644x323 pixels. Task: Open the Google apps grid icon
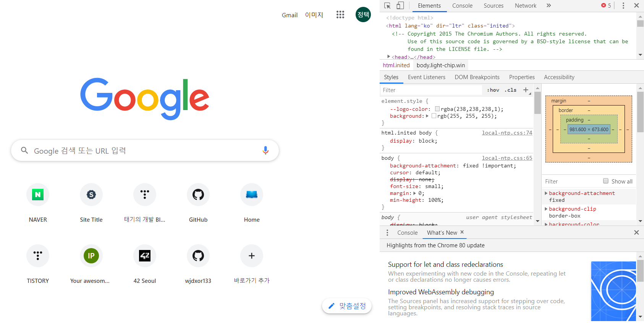[340, 15]
